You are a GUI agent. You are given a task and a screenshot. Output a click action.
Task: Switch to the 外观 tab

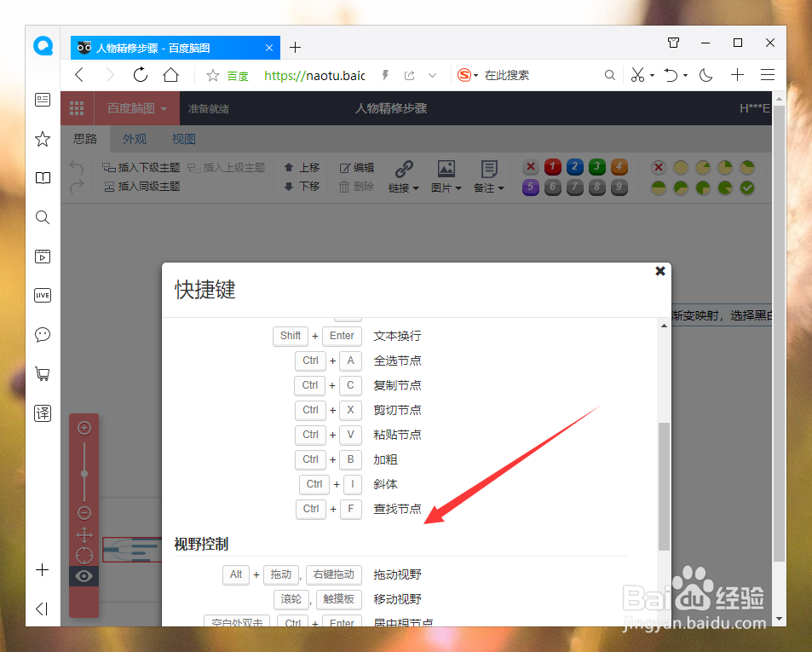click(134, 138)
